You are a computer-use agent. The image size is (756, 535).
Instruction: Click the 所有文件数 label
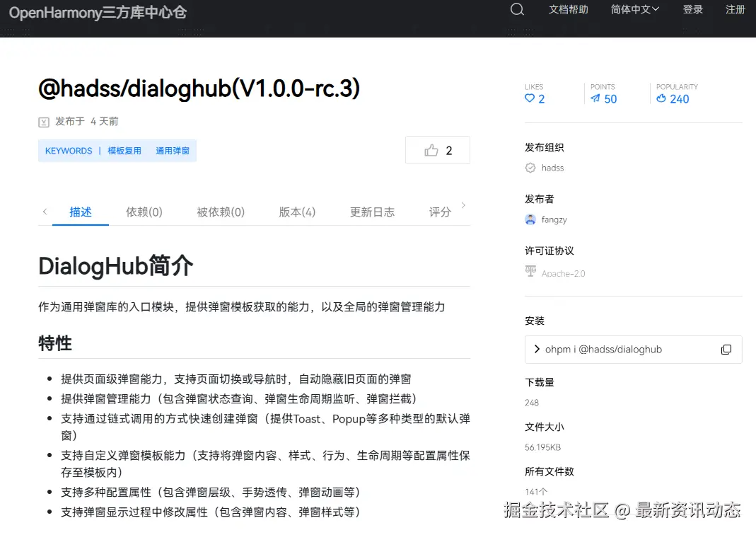(549, 471)
